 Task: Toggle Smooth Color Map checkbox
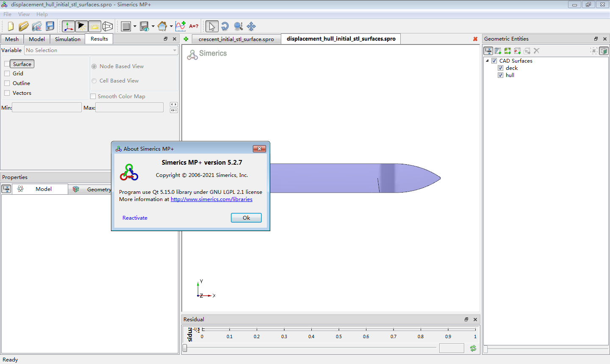pos(93,97)
